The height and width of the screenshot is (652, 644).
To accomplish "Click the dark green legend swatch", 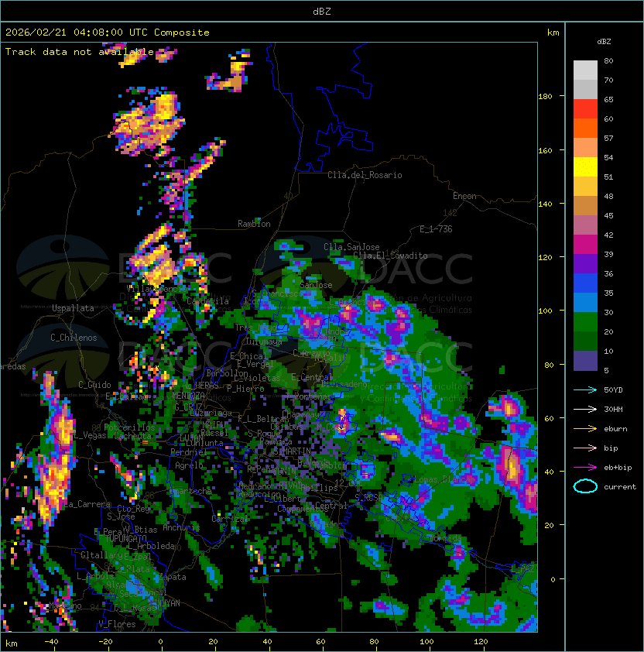I will [x=586, y=341].
